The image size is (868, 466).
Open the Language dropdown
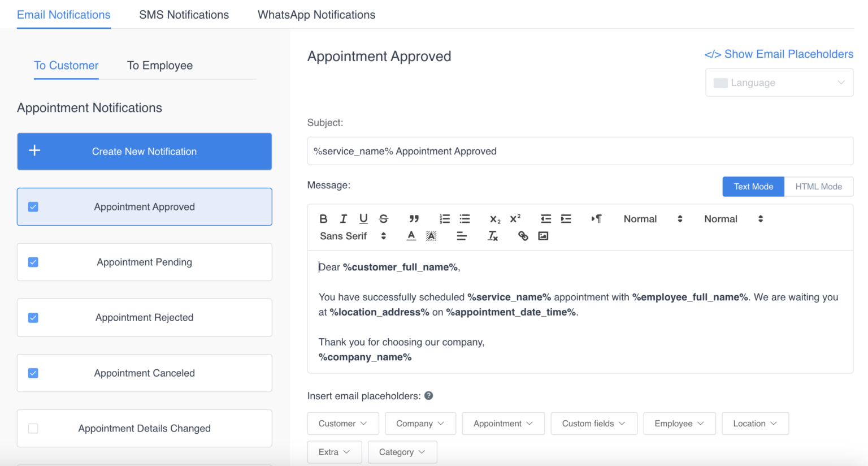tap(779, 82)
